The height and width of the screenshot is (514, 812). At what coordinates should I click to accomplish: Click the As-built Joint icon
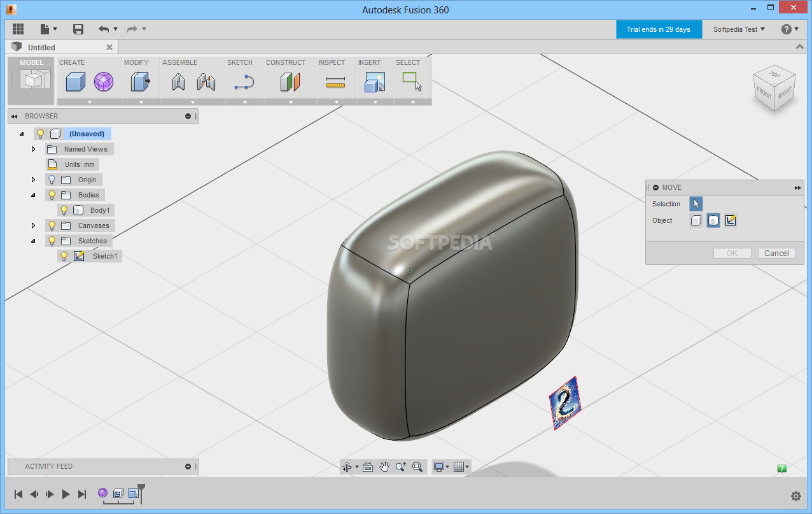206,82
